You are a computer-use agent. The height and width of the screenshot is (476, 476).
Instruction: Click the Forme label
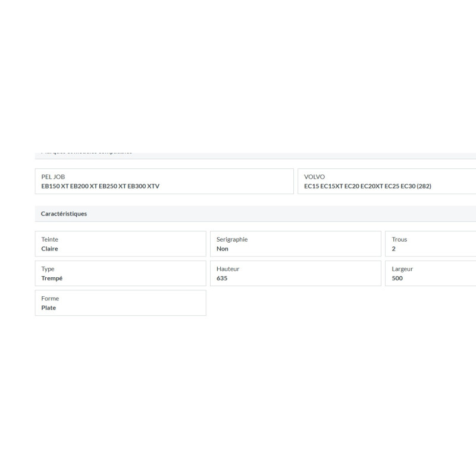click(x=50, y=299)
